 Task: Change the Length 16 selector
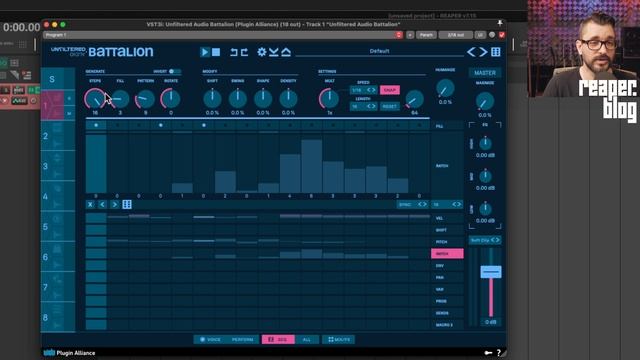[x=363, y=106]
